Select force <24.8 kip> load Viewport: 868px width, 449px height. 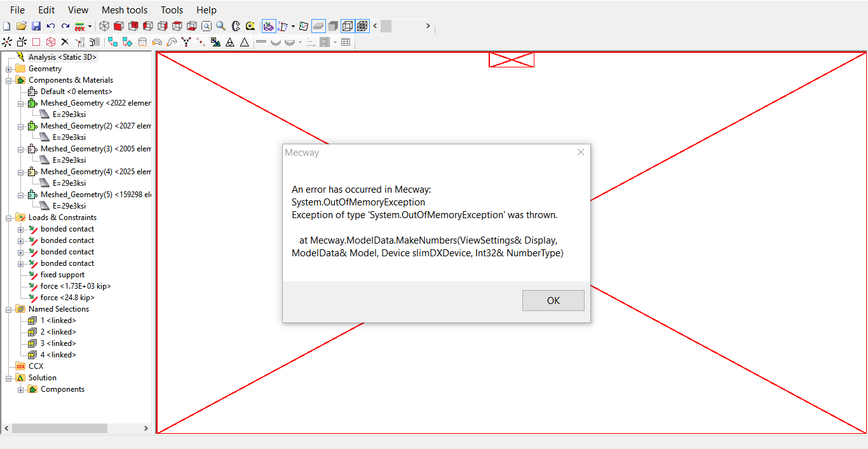click(67, 298)
